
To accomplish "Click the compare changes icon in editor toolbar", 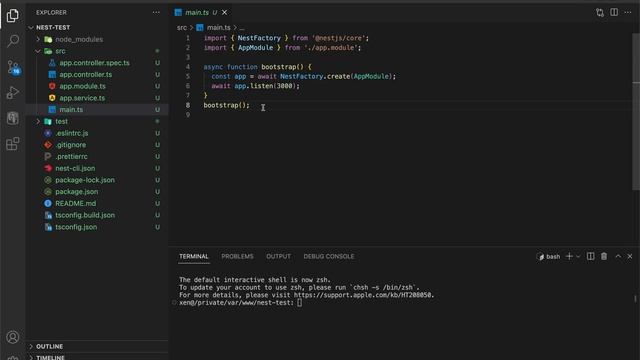I will point(600,13).
